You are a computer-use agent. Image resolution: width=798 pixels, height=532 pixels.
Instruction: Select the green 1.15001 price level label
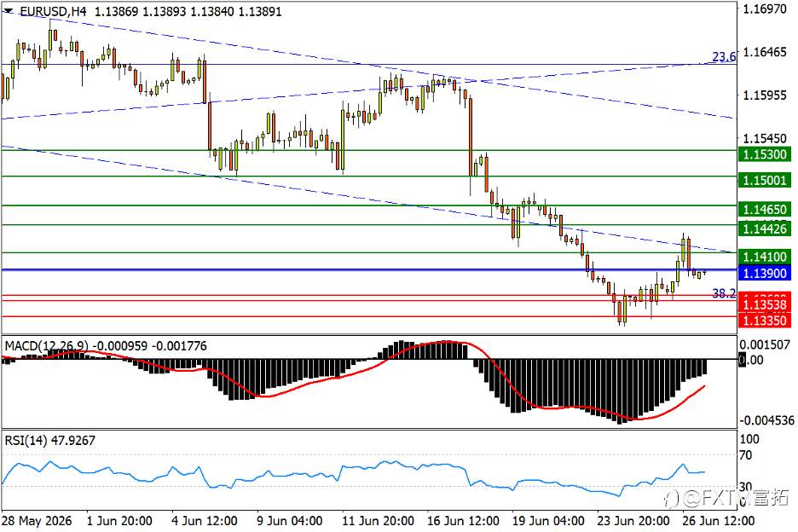765,180
